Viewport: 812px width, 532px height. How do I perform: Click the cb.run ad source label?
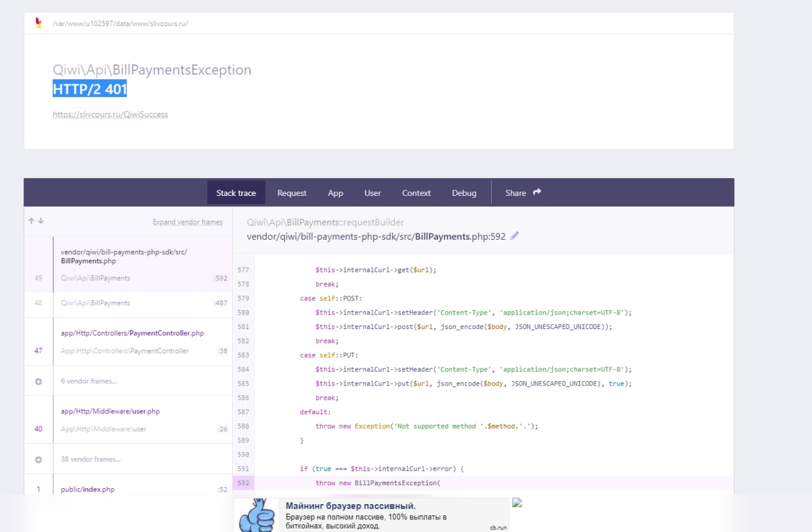pyautogui.click(x=497, y=527)
